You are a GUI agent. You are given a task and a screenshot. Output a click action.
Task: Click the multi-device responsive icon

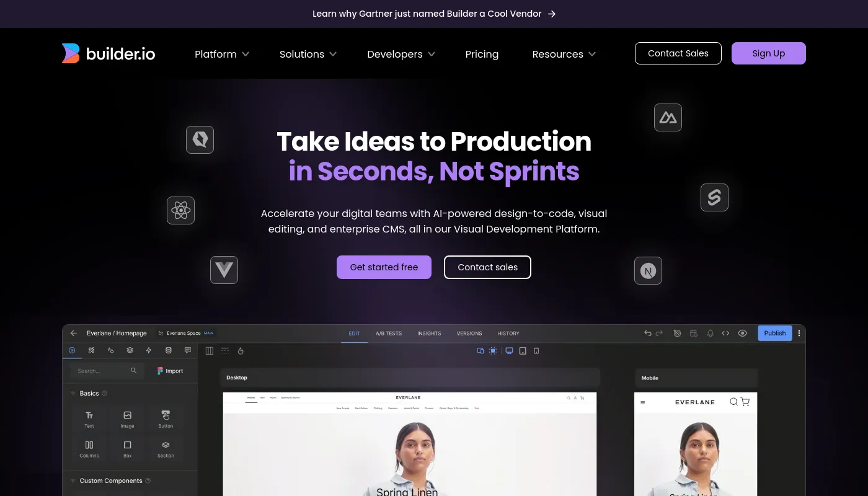pyautogui.click(x=480, y=351)
